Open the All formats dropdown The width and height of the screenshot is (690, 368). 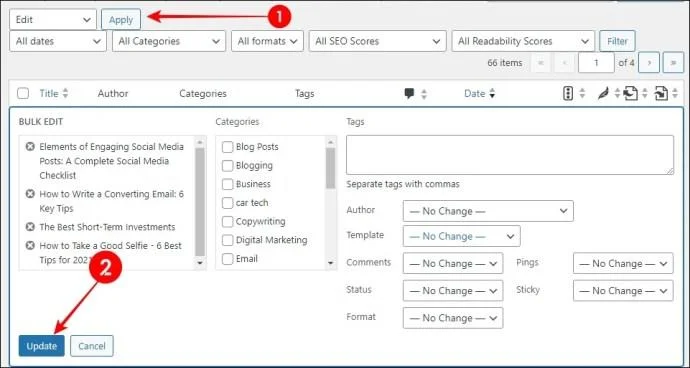click(268, 41)
